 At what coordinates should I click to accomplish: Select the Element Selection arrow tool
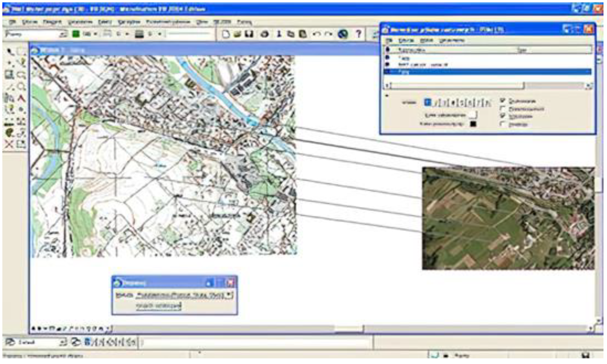click(x=10, y=52)
